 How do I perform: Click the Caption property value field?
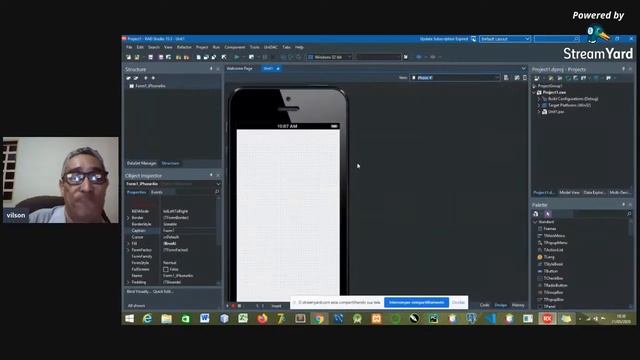pos(189,231)
